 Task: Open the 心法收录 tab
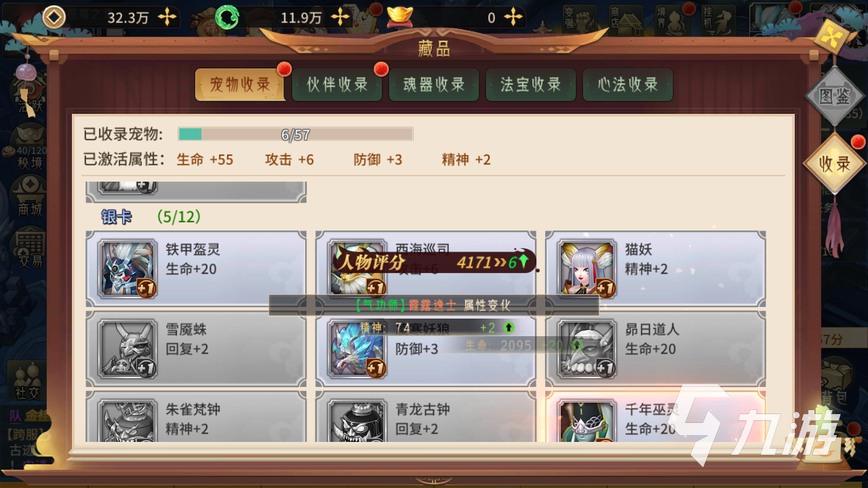point(628,85)
